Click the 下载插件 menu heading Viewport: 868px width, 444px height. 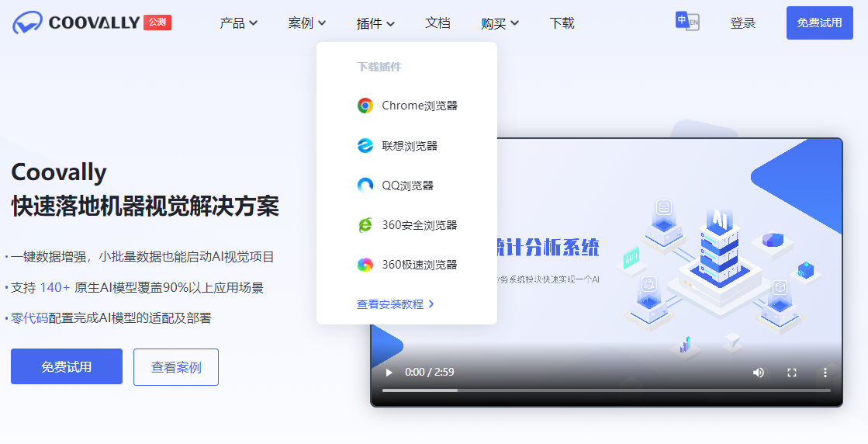pyautogui.click(x=379, y=67)
